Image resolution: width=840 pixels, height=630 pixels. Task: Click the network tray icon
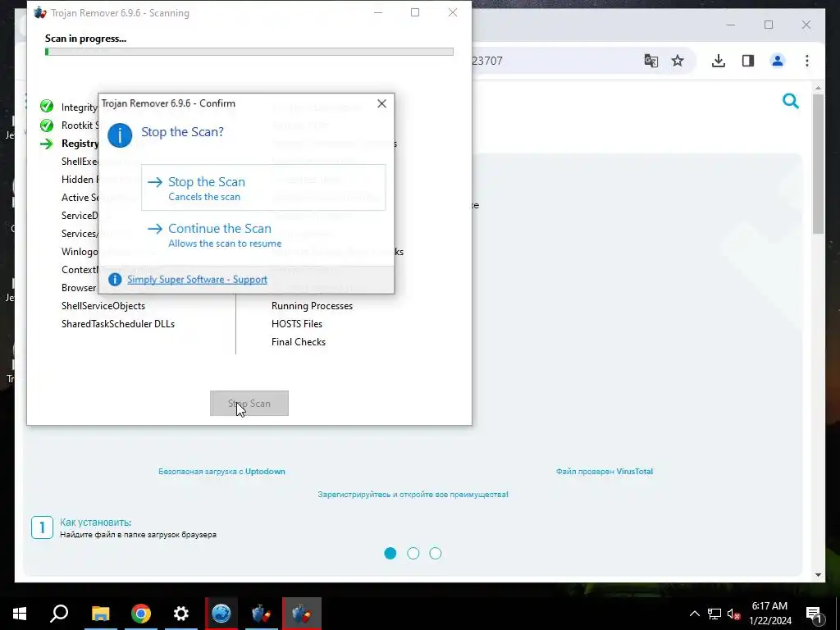coord(714,614)
